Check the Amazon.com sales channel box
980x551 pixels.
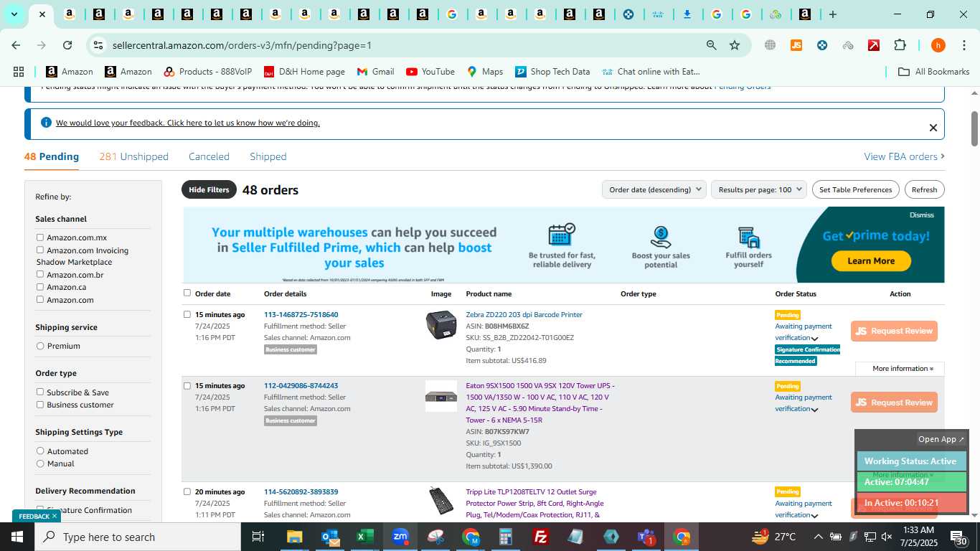pos(40,299)
